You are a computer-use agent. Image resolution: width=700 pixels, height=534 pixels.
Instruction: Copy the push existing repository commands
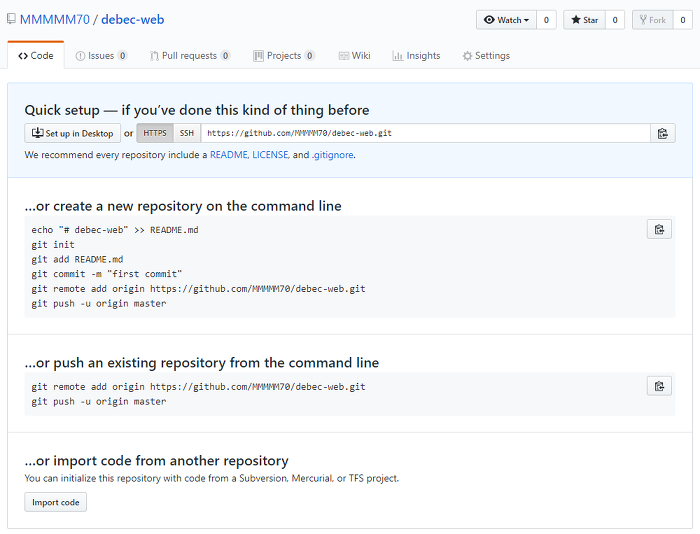(659, 386)
